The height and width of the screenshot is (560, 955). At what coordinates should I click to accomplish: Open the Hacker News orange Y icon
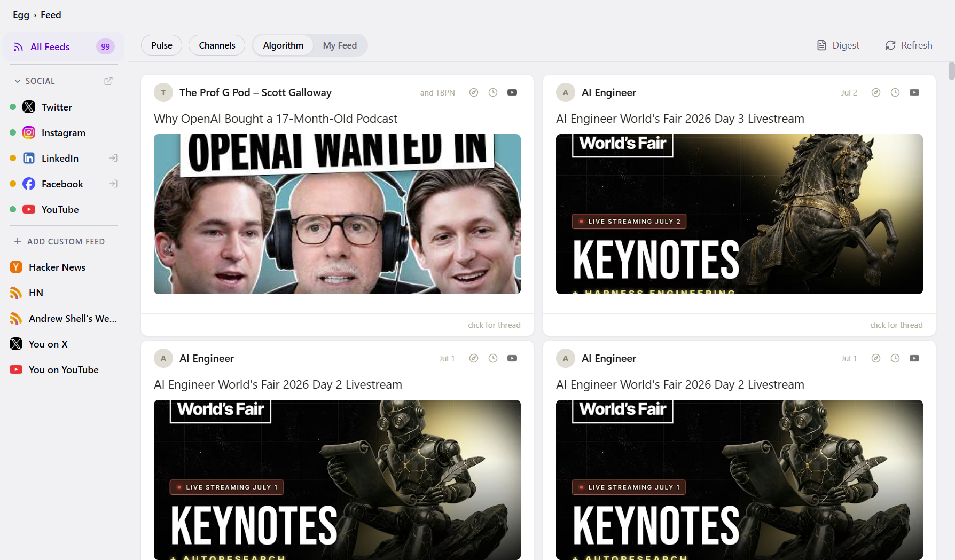[x=16, y=267]
